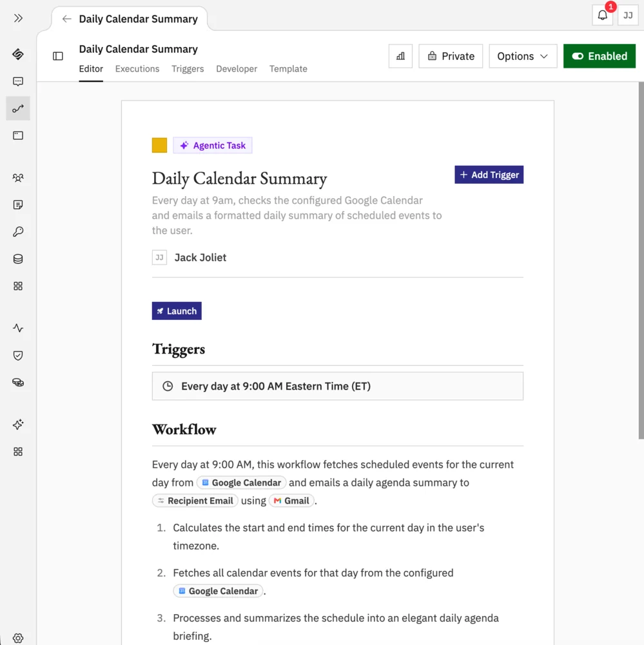644x645 pixels.
Task: Open the shield check icon in sidebar
Action: (18, 355)
